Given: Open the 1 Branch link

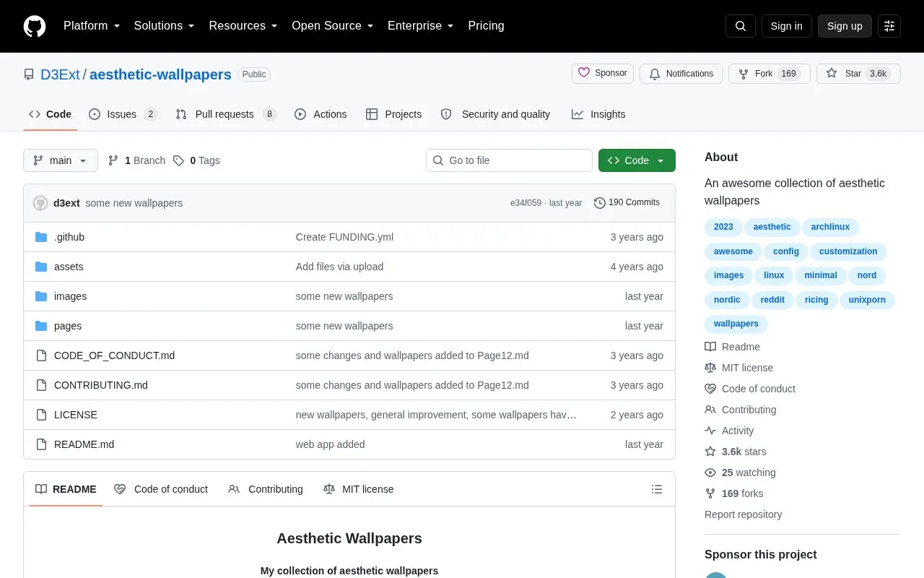Looking at the screenshot, I should tap(136, 160).
